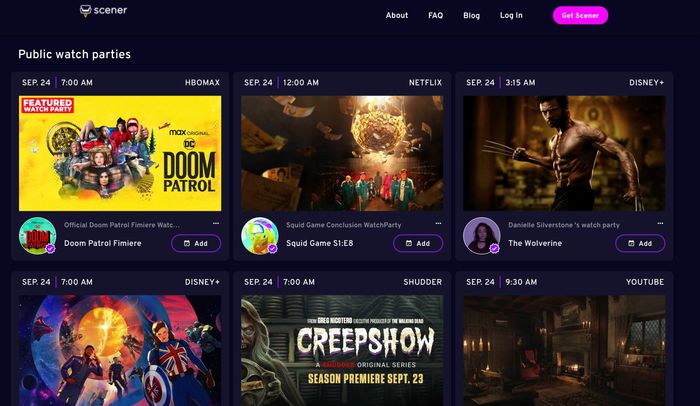700x406 pixels.
Task: Open the YouTube fireplace room thumbnail
Action: tap(564, 351)
